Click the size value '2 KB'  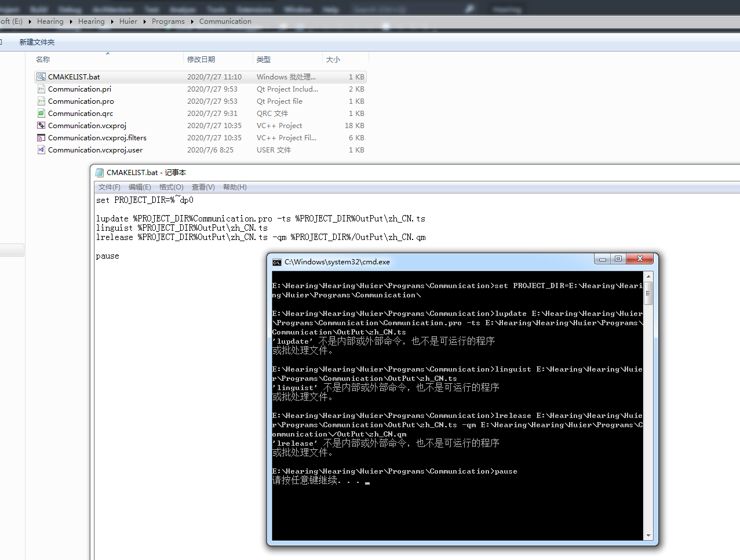pos(356,89)
